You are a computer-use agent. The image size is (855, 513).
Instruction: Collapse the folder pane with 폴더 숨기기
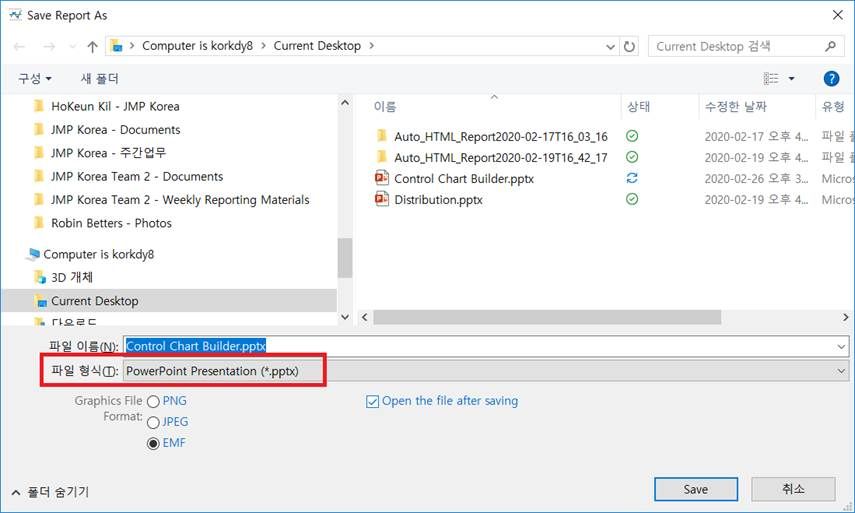click(50, 491)
